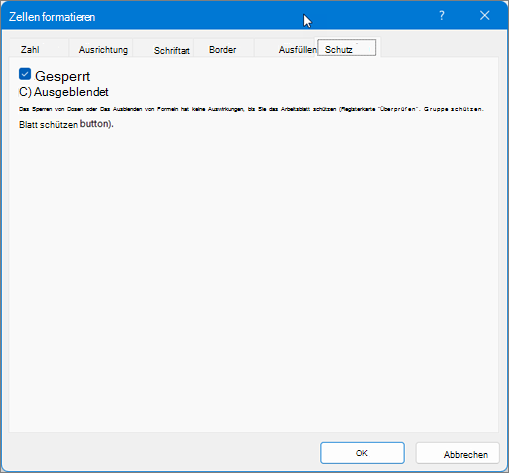Screen dimensions: 509x473
Task: Click the Zellen formatieren title text
Action: coord(52,17)
